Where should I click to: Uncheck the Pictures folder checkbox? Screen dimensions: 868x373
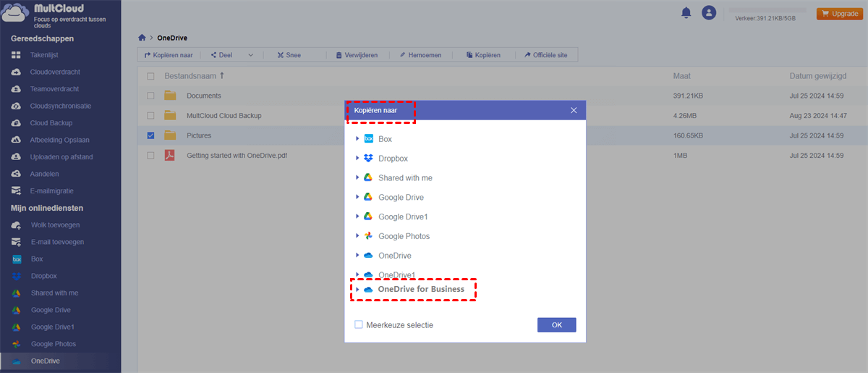150,135
